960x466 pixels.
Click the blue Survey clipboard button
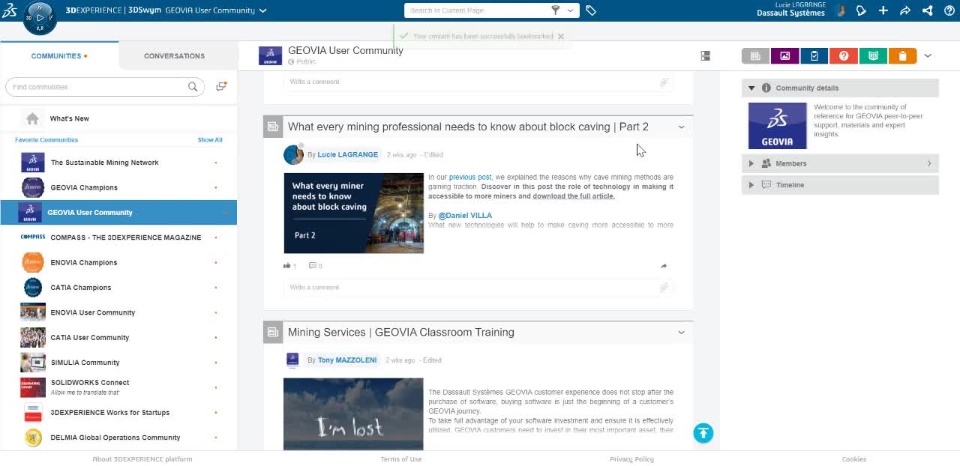pyautogui.click(x=814, y=56)
